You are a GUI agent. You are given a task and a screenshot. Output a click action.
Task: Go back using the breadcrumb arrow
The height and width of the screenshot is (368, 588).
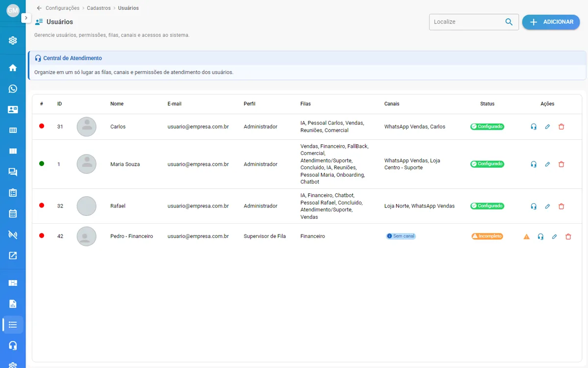point(39,8)
